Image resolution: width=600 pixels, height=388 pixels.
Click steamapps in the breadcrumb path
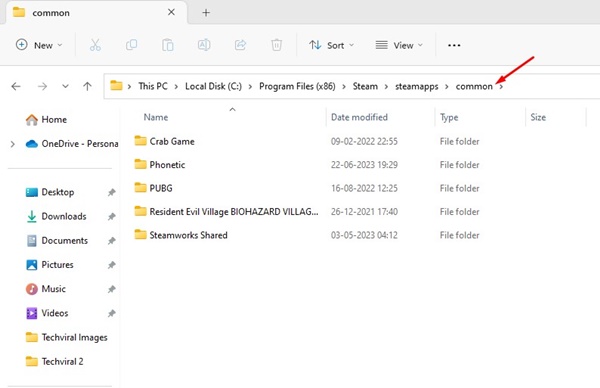416,86
